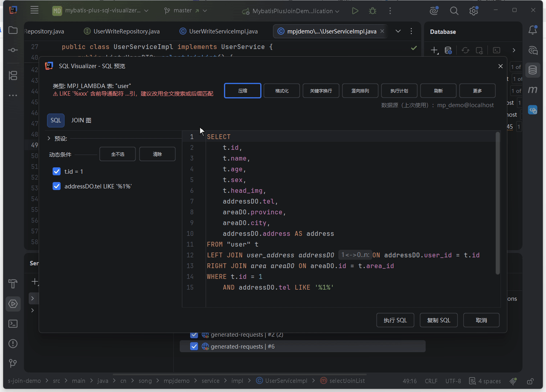Open the AI assistant swirl icon
Image resolution: width=546 pixels, height=392 pixels.
pos(434,11)
